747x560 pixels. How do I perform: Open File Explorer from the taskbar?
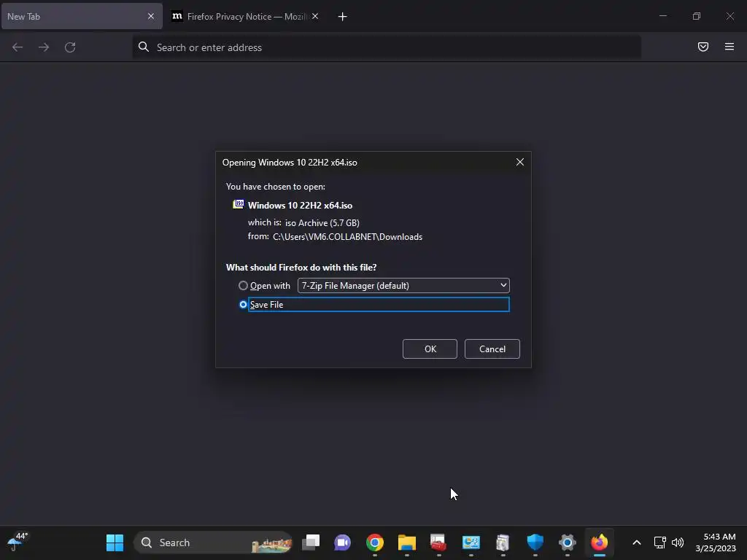click(407, 542)
